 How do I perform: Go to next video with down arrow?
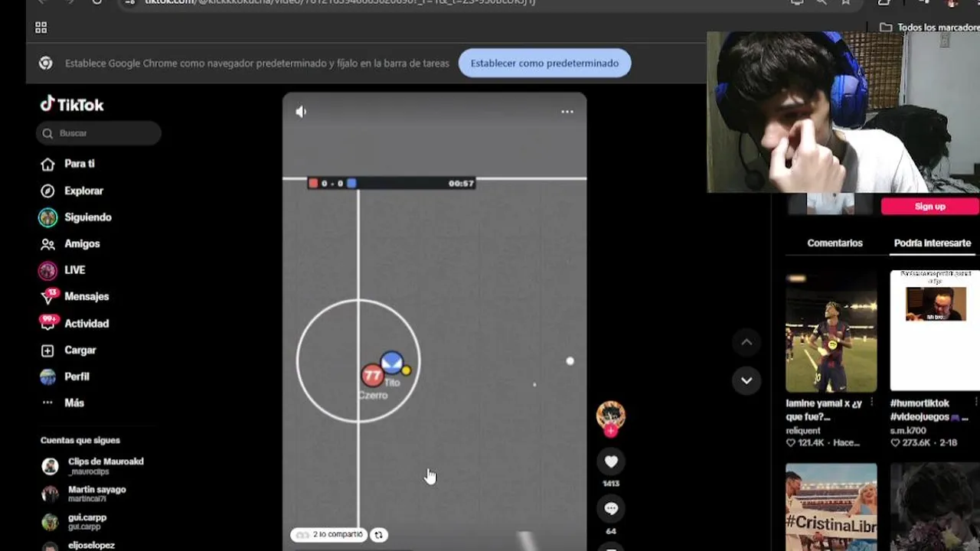click(746, 380)
